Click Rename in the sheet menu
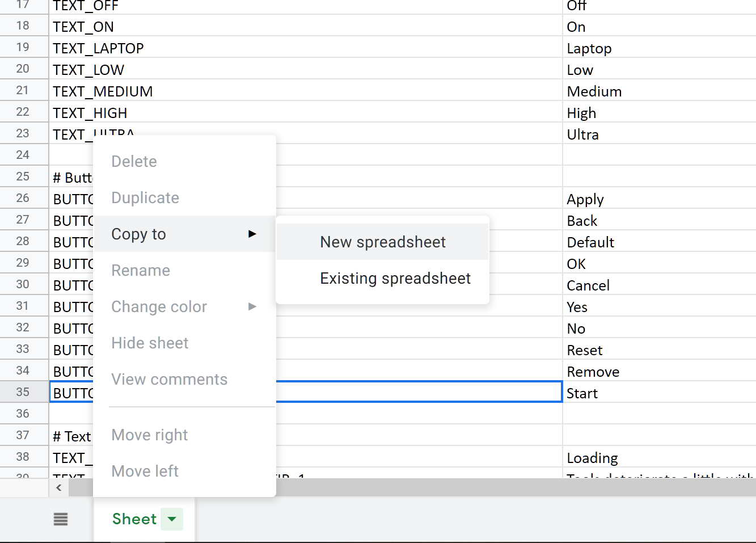The height and width of the screenshot is (543, 756). click(141, 271)
